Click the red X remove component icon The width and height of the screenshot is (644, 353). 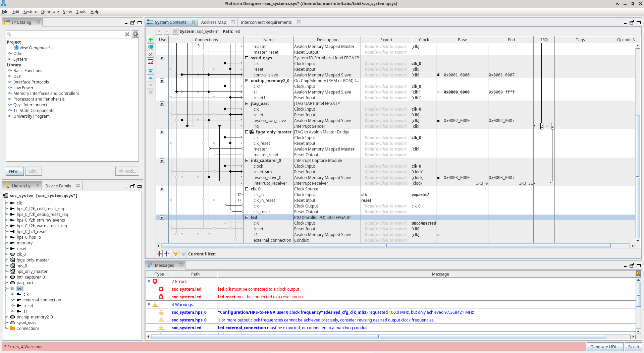pyautogui.click(x=151, y=54)
